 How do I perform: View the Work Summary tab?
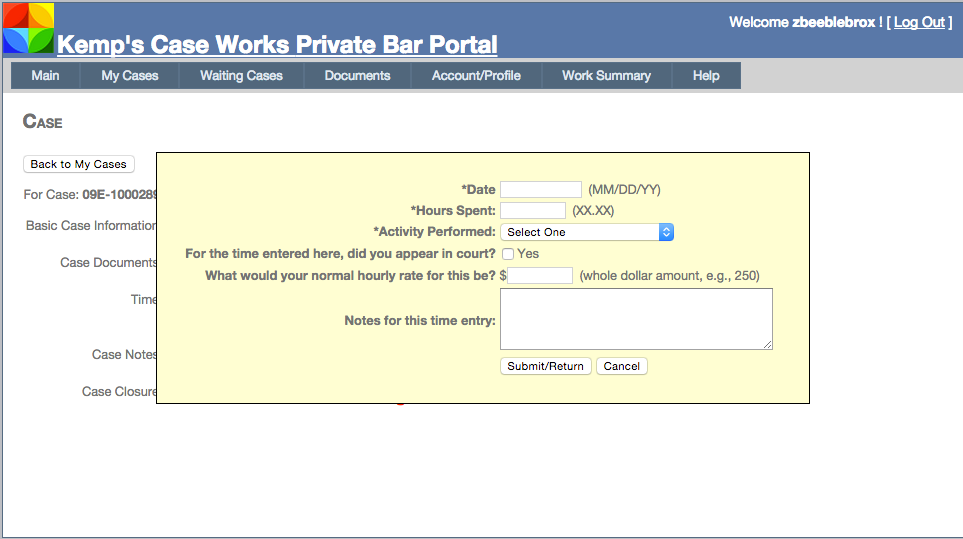[606, 76]
